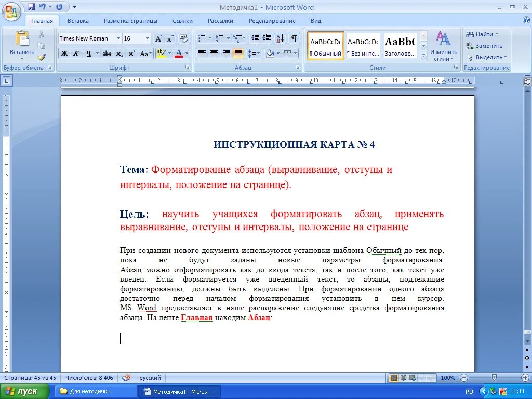532x399 pixels.
Task: Open font size 16 dropdown
Action: (x=147, y=38)
